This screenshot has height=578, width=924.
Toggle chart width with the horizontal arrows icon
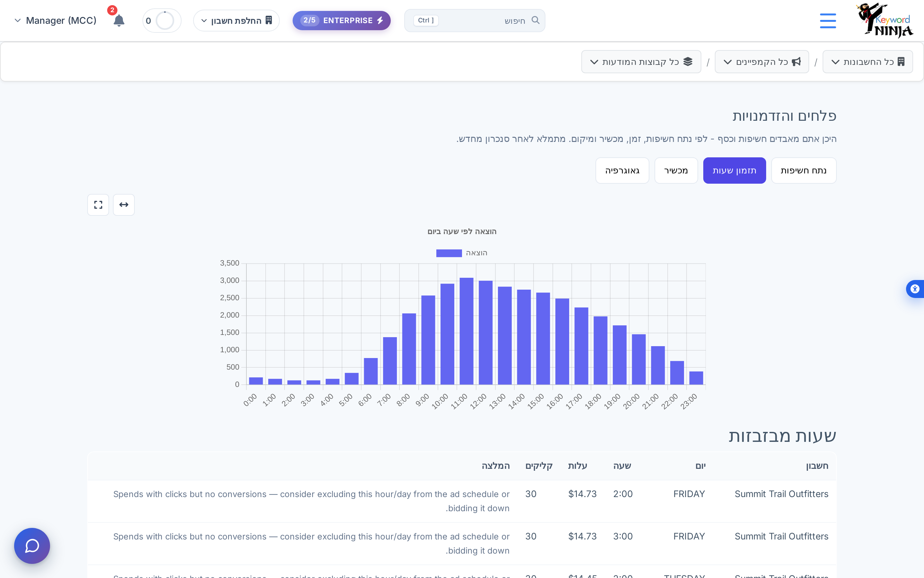tap(124, 205)
